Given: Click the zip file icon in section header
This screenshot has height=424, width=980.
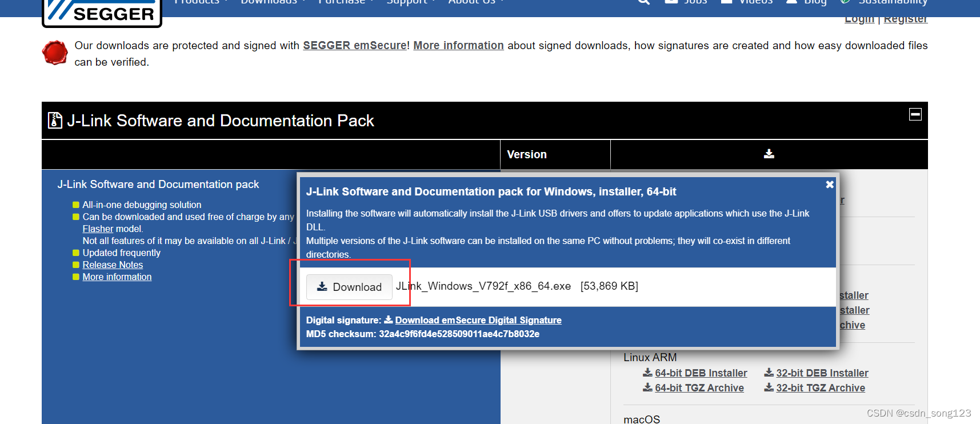Looking at the screenshot, I should click(x=55, y=121).
